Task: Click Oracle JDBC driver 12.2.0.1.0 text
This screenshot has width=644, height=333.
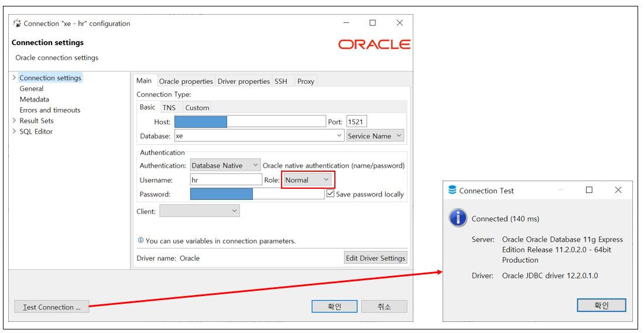Action: [550, 276]
